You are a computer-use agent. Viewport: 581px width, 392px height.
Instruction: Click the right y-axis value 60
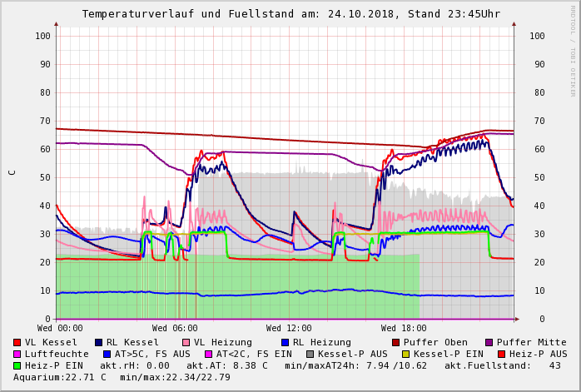[x=540, y=149]
